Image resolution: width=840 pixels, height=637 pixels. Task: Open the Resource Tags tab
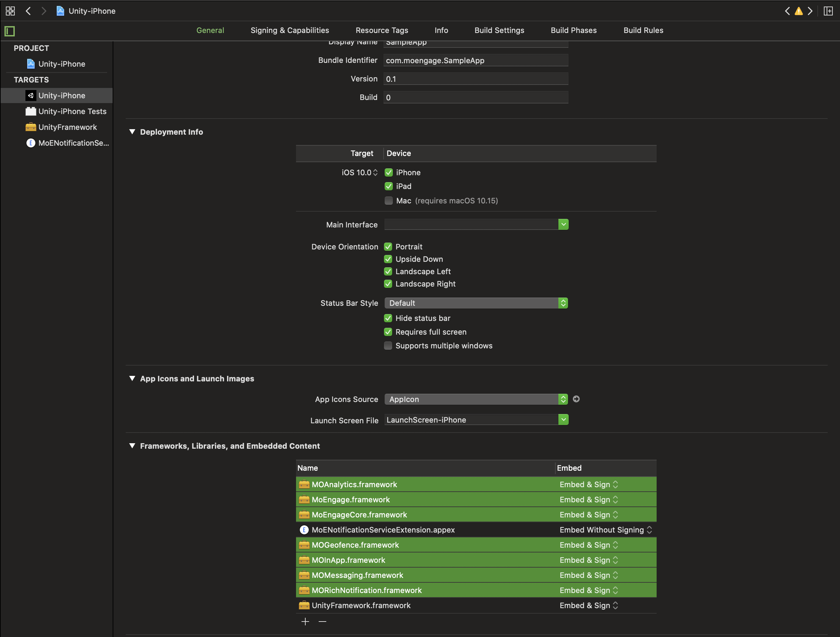[382, 30]
